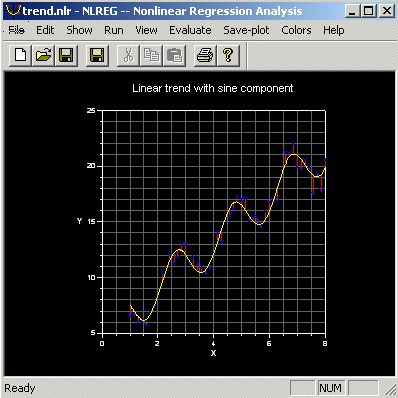The height and width of the screenshot is (398, 398).
Task: Open the Help menu
Action: click(333, 30)
